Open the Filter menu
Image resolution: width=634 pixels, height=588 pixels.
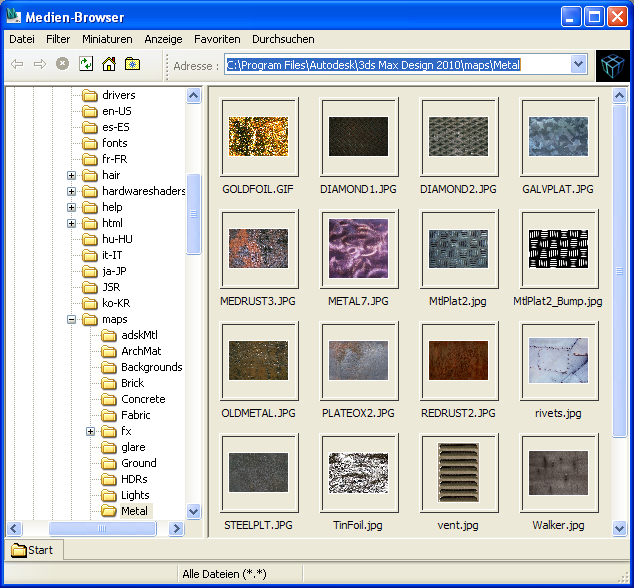(x=58, y=39)
